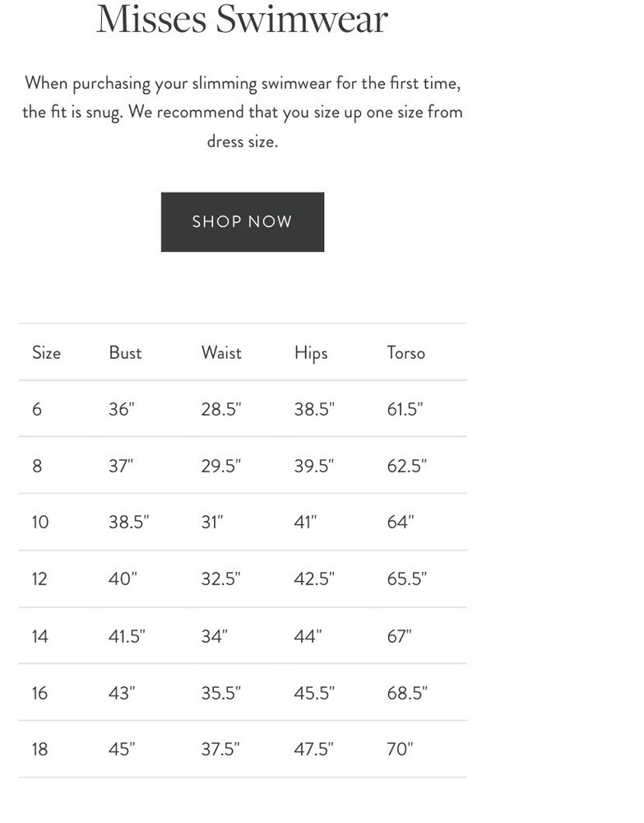Viewport: 644px width, 823px height.
Task: Select size 14 row label
Action: [39, 636]
